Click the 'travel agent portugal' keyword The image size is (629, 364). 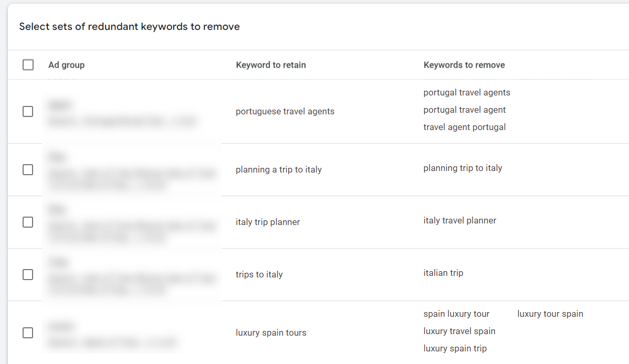point(465,127)
